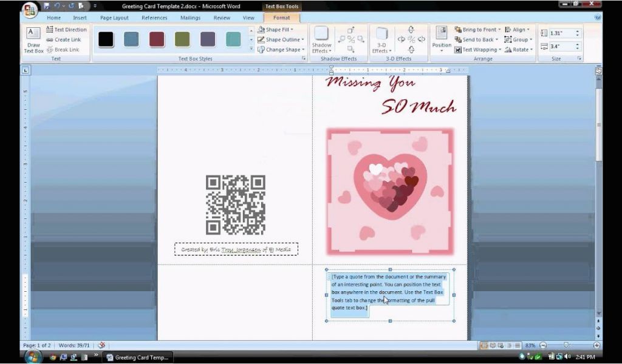Open the View tab

(248, 18)
